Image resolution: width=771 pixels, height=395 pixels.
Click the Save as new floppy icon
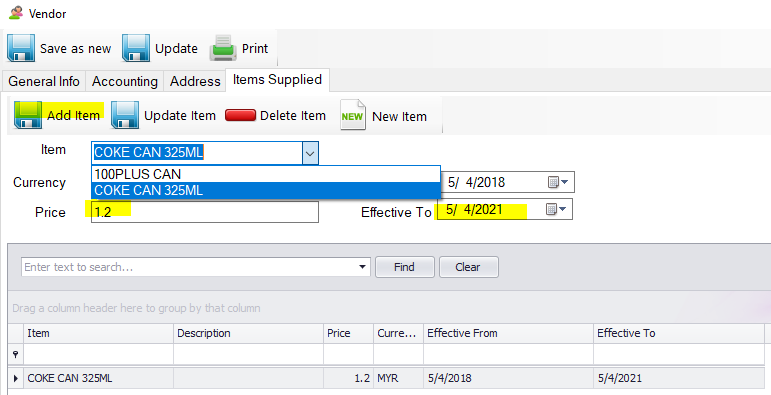pyautogui.click(x=21, y=48)
